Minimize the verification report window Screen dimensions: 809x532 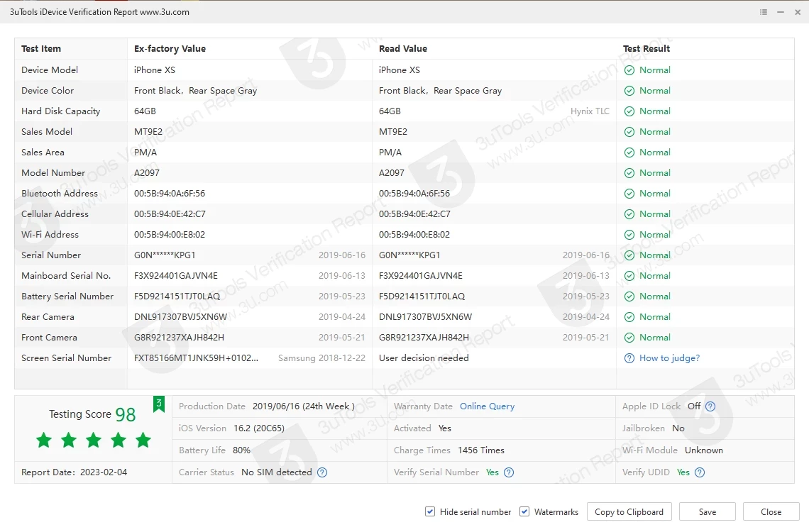coord(781,12)
